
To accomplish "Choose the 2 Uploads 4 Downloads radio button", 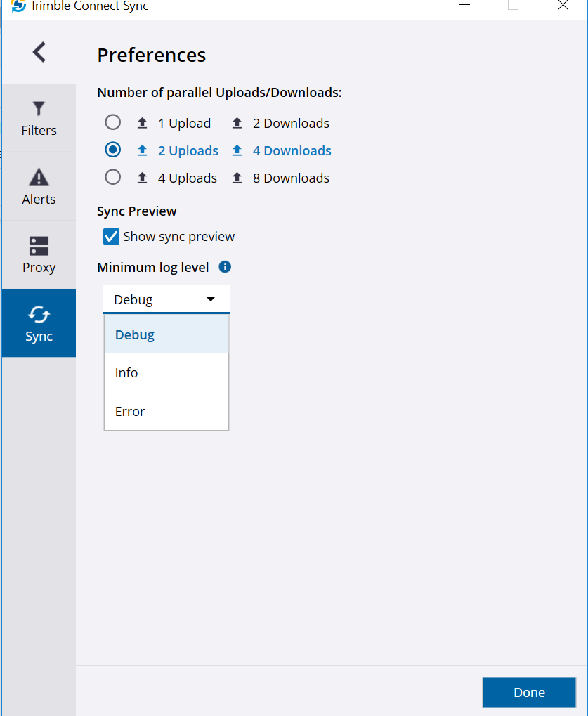I will point(113,150).
